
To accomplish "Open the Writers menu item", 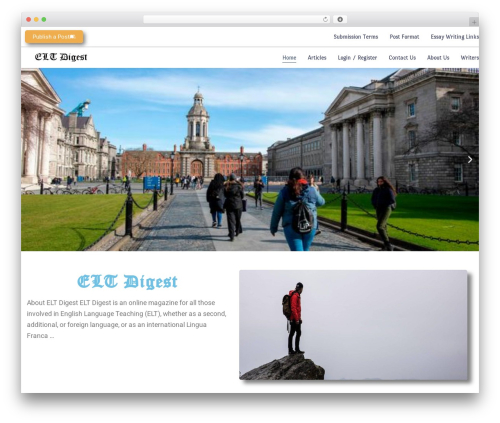I will [x=470, y=58].
